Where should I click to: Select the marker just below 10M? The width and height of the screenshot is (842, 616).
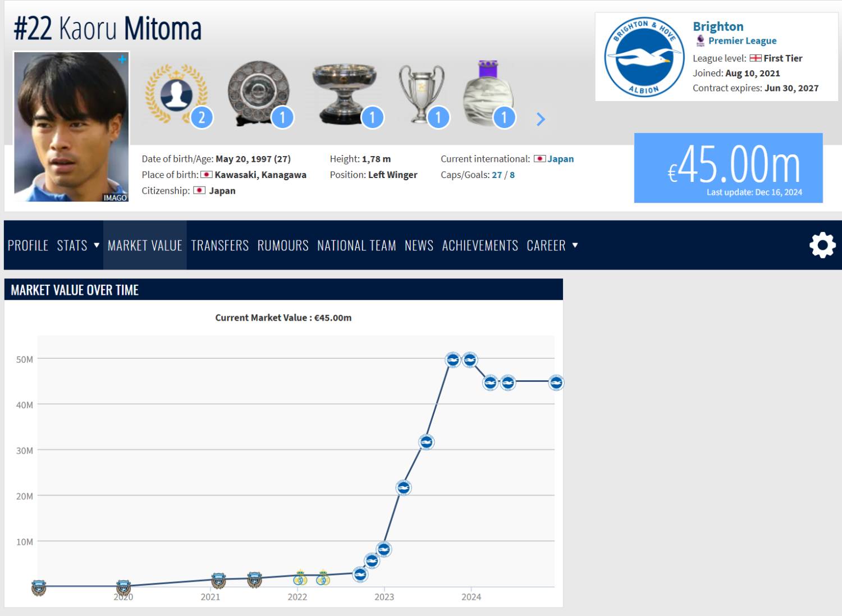coord(383,549)
